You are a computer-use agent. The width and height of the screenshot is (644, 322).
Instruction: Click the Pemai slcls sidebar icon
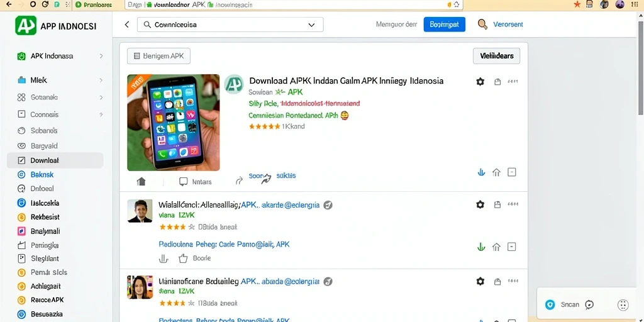(x=22, y=272)
